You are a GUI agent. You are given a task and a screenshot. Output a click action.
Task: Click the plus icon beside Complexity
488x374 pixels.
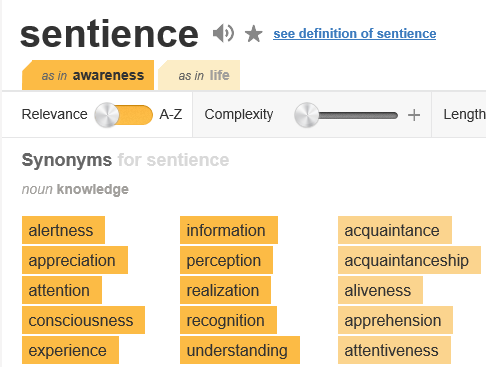[x=414, y=115]
